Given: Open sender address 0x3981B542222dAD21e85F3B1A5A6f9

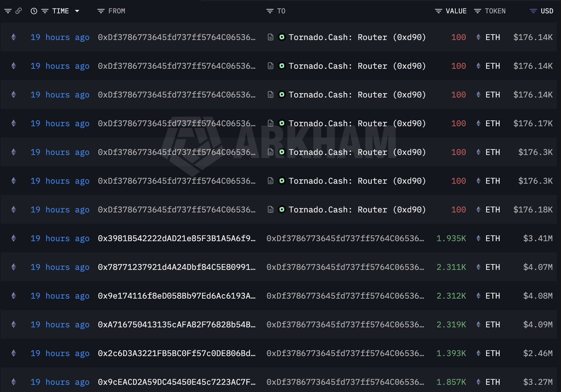Looking at the screenshot, I should 177,238.
